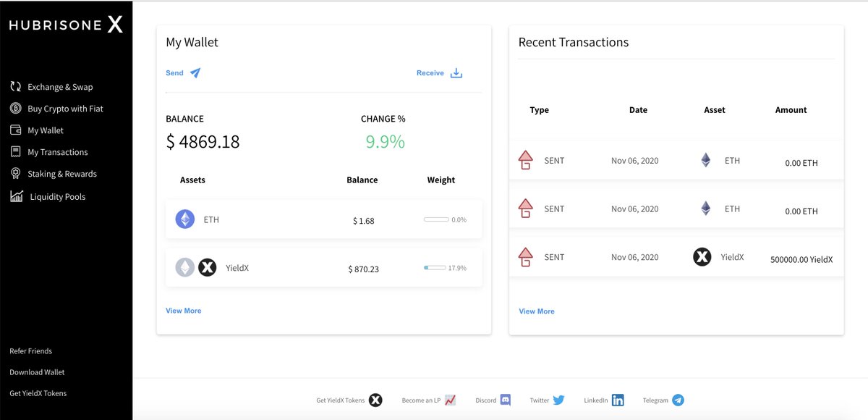Viewport: 868px width, 420px height.
Task: Click the $ 870.23 YieldX balance
Action: tap(363, 269)
